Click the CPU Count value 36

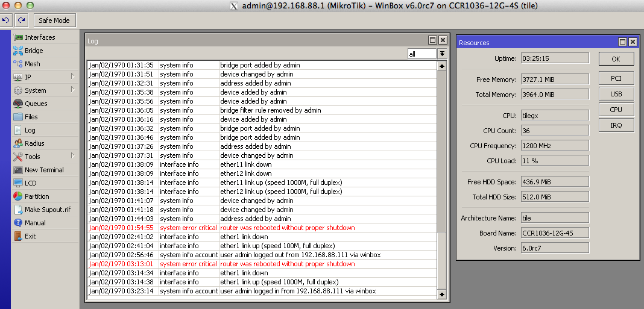point(555,131)
